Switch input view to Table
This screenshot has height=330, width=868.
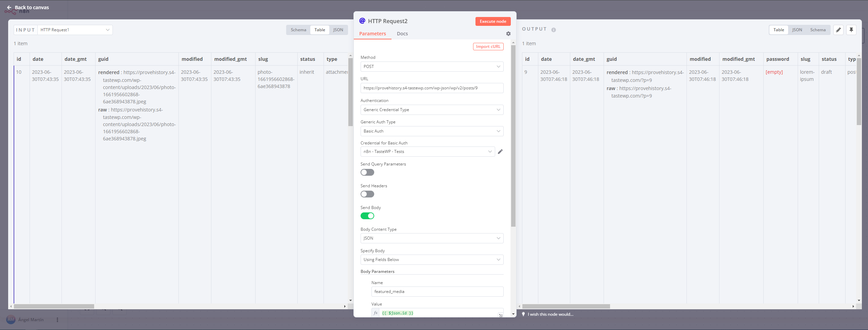coord(320,30)
